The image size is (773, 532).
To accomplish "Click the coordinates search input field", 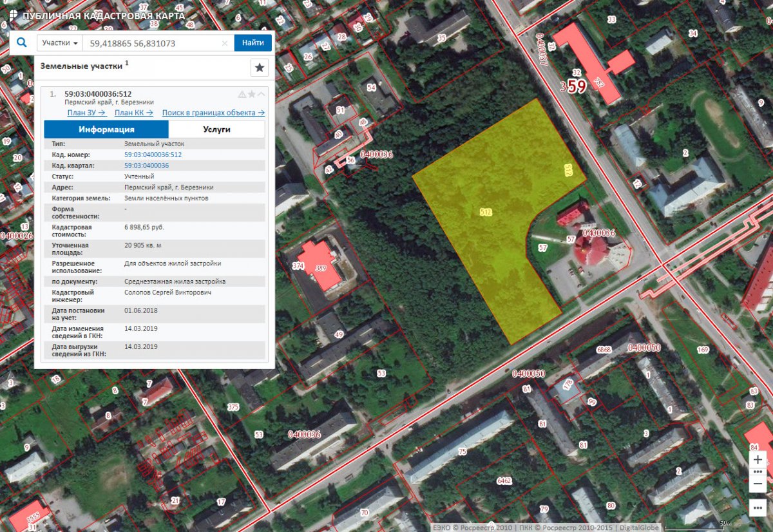I will coord(151,43).
